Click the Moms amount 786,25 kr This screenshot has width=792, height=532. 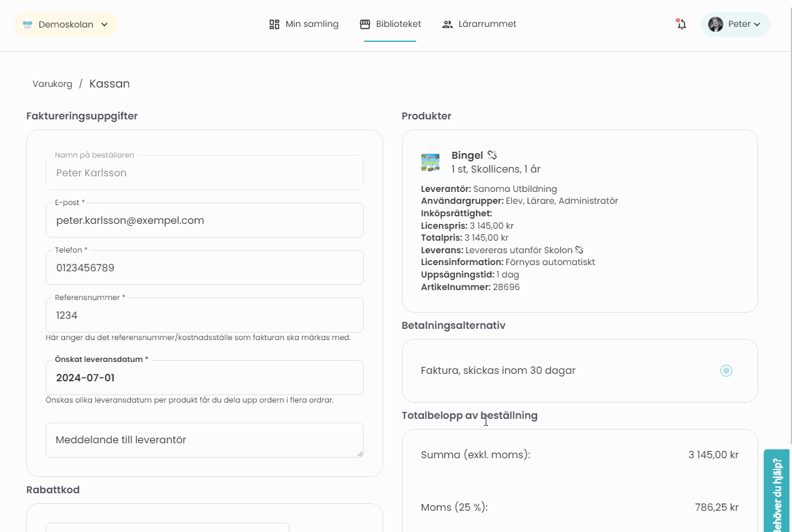[x=716, y=507]
